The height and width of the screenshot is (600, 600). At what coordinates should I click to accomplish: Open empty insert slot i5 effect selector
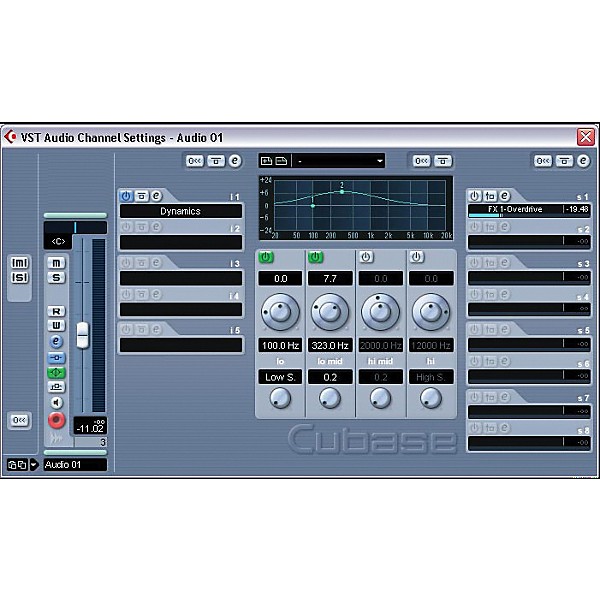181,345
